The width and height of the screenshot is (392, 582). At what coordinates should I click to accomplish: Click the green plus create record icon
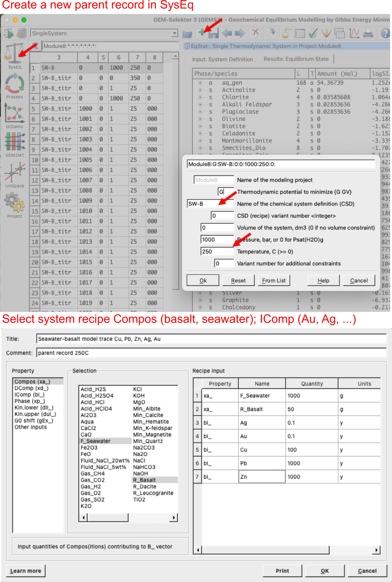(x=201, y=32)
